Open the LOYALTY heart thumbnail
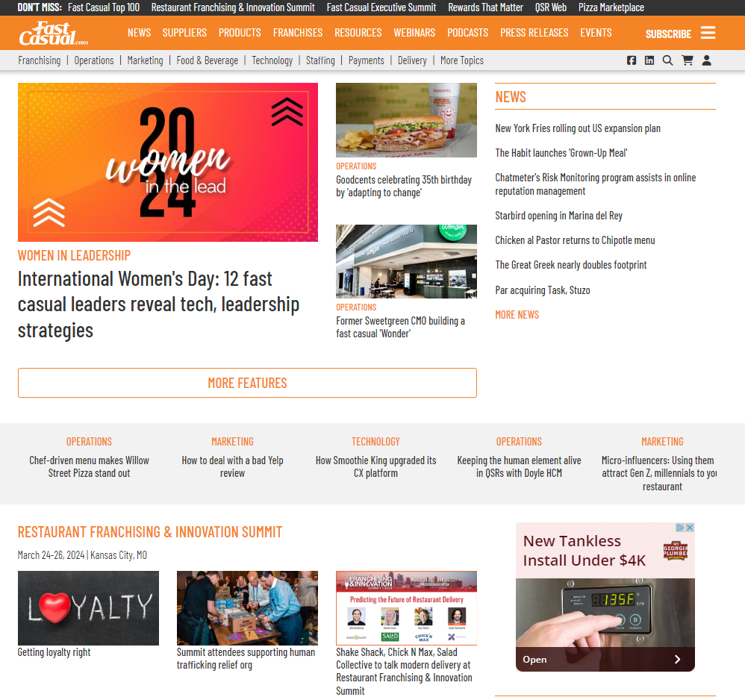745x700 pixels. pyautogui.click(x=88, y=608)
